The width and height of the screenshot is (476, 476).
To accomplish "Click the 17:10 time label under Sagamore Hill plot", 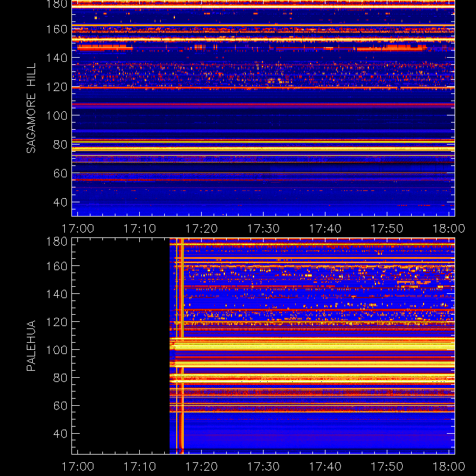I will (x=140, y=228).
